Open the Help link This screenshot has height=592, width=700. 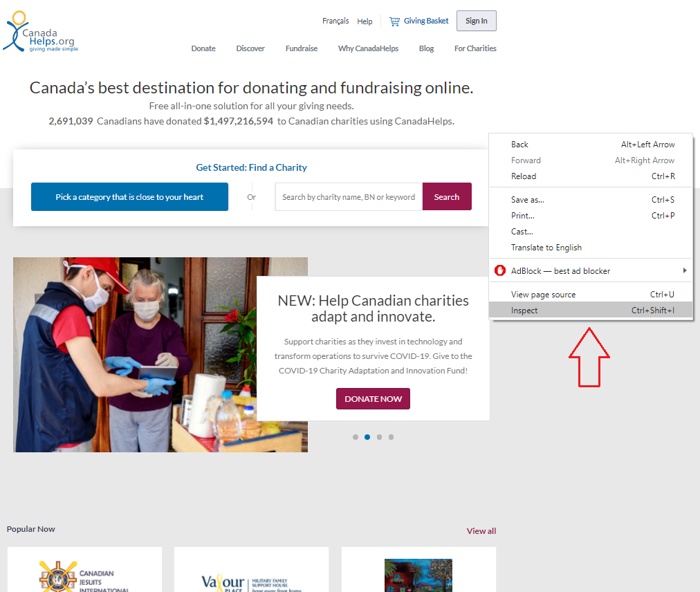[365, 21]
